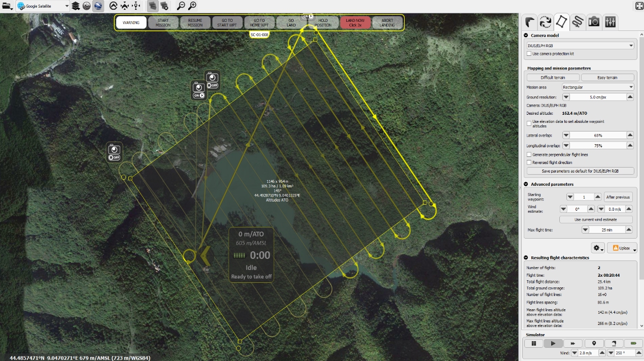Tick the 'Reversed flight direction' checkbox
Image resolution: width=644 pixels, height=361 pixels.
tap(529, 162)
